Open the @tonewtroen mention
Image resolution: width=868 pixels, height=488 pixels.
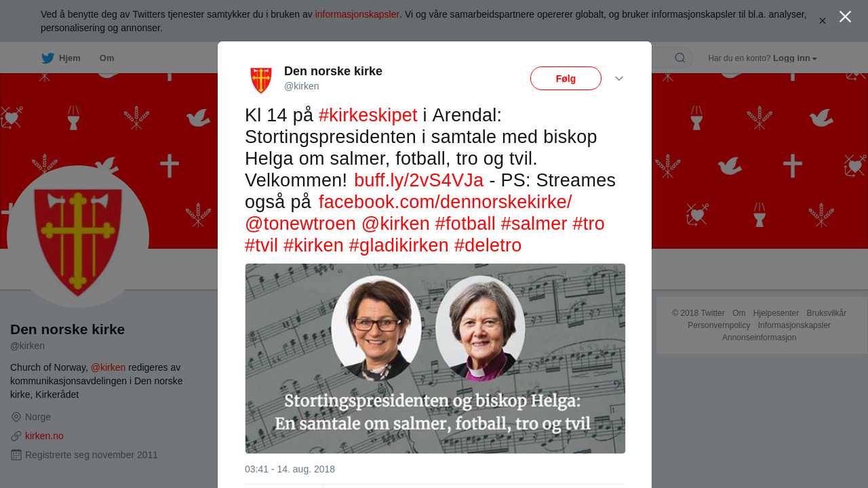pos(300,224)
